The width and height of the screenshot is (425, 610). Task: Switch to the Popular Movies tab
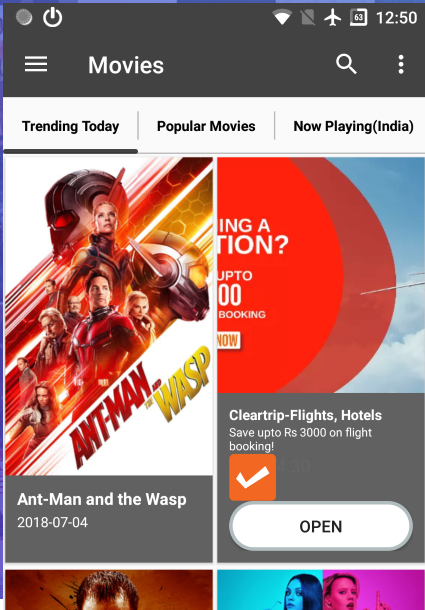coord(206,126)
